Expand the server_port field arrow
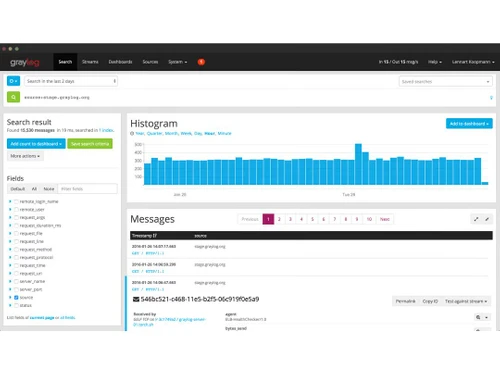 10,289
